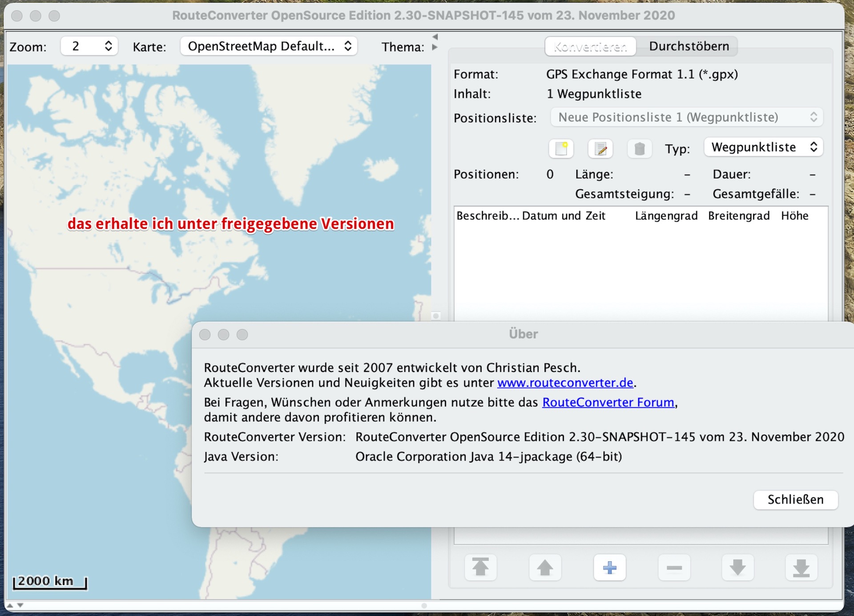
Task: Collapse map pane with left arrow
Action: coord(435,36)
